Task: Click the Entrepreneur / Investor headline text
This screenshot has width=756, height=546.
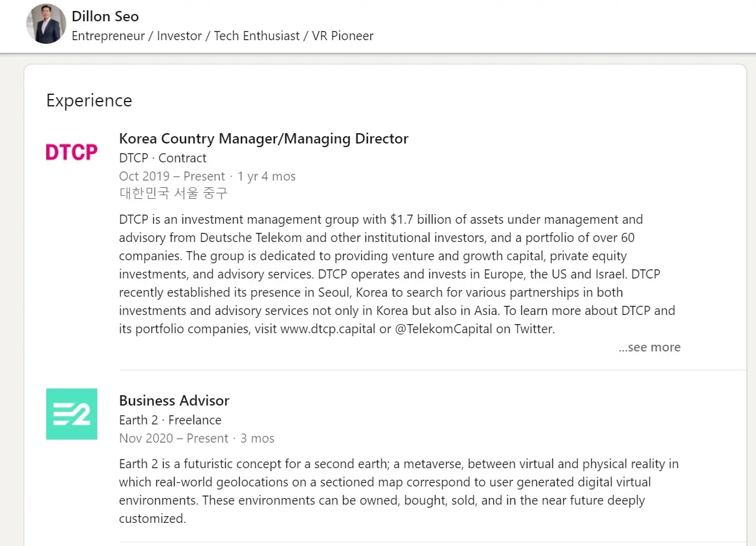Action: pos(223,36)
